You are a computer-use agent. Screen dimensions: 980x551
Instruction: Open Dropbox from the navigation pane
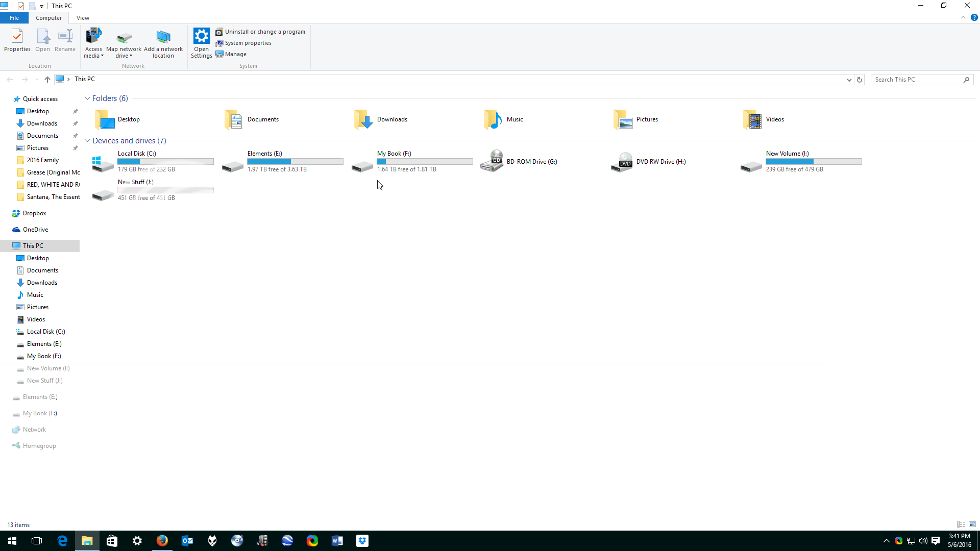[x=34, y=213]
